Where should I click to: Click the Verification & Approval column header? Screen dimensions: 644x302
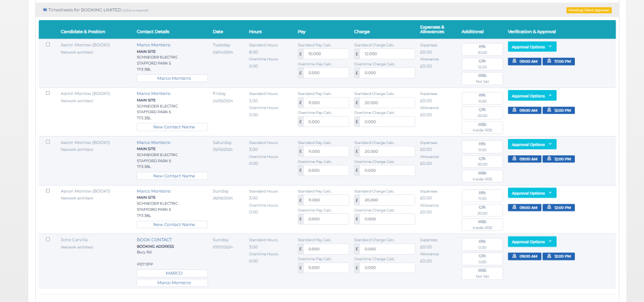click(531, 31)
